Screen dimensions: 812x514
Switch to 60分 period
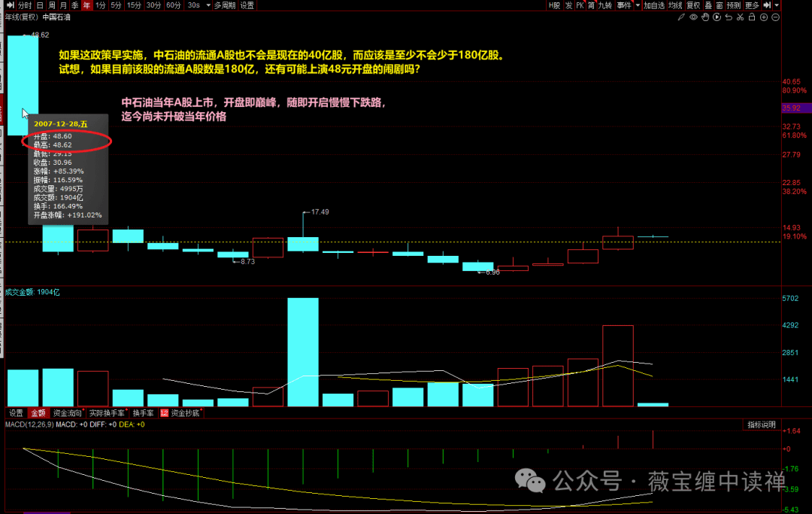tap(173, 5)
